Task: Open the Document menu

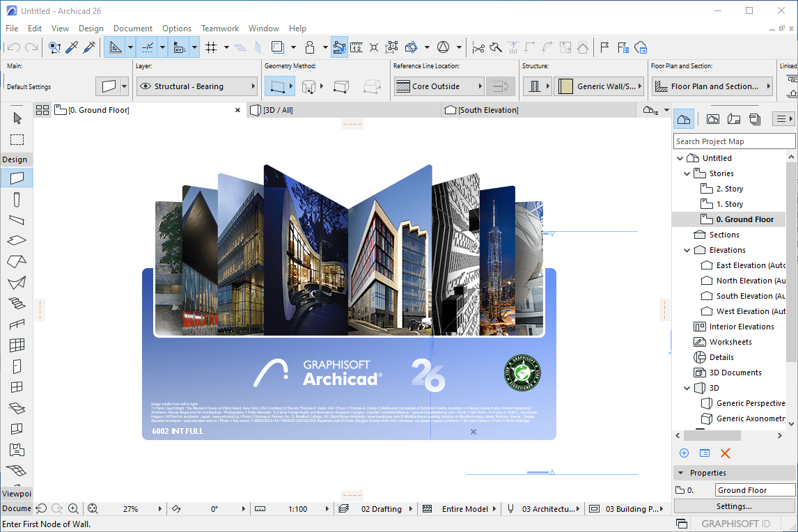Action: pyautogui.click(x=133, y=29)
